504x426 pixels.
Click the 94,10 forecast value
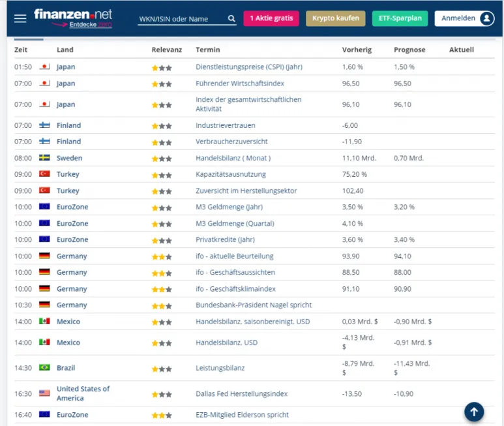click(x=402, y=256)
